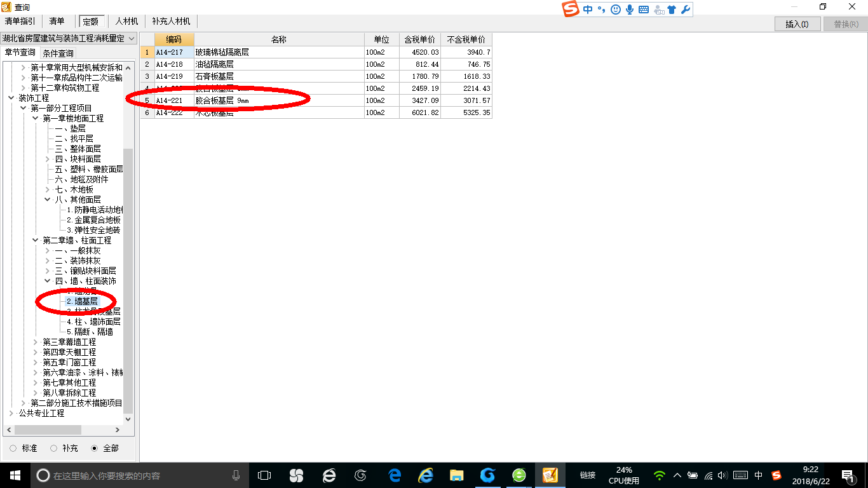Click the 油毡隔离层 name cell
The image size is (868, 488).
coord(279,64)
